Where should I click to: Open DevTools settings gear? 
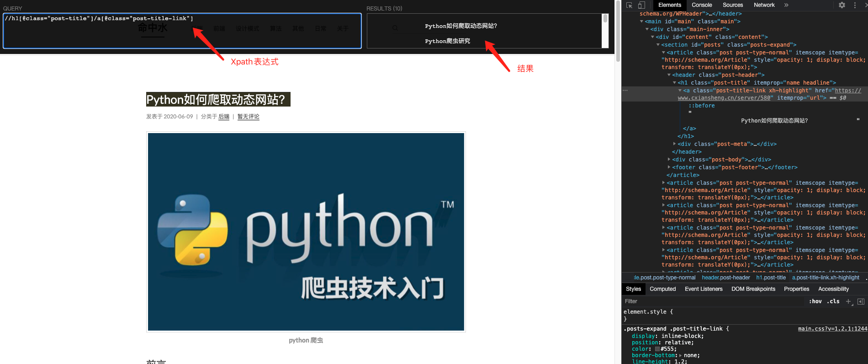point(842,5)
